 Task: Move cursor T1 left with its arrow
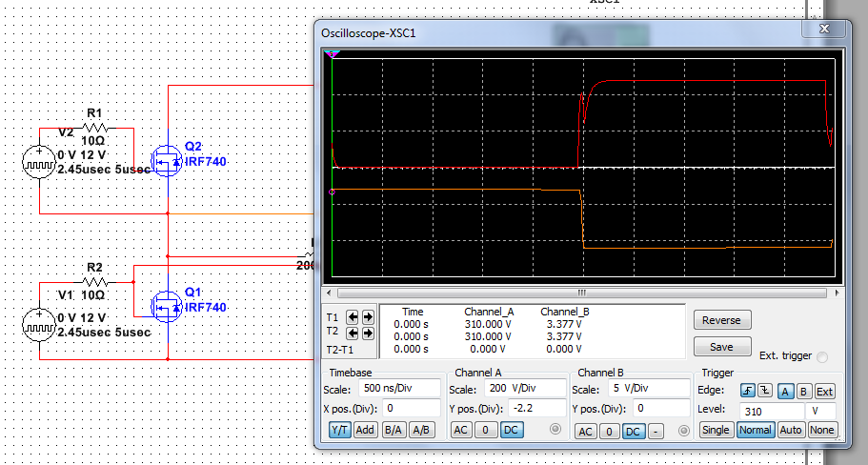click(x=353, y=317)
